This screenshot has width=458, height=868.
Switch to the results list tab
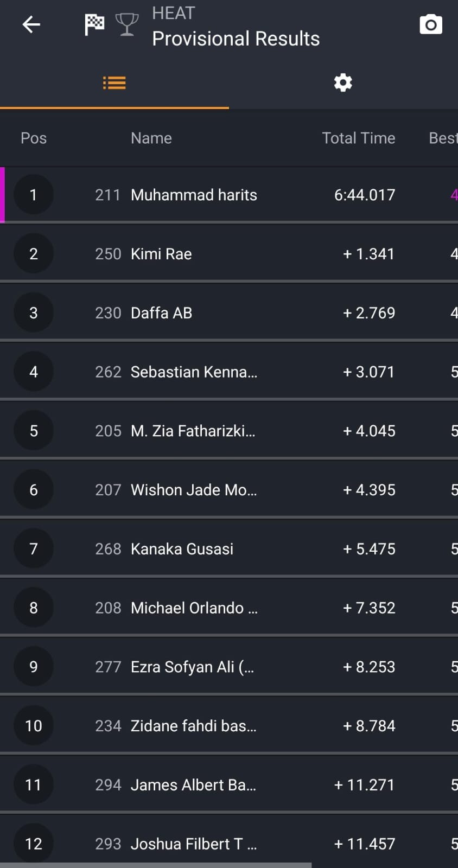tap(114, 83)
